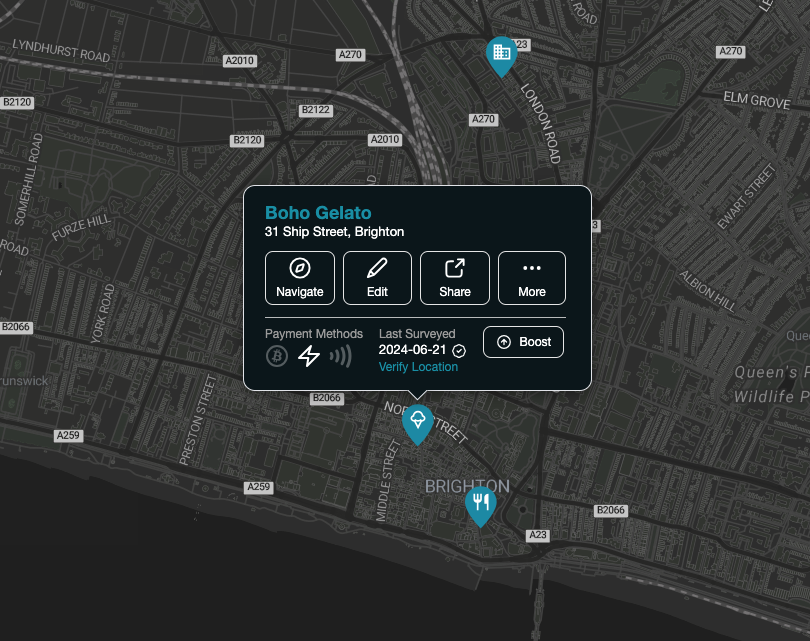This screenshot has width=810, height=641.
Task: Click the MIDDLE STREET map label
Action: (387, 480)
